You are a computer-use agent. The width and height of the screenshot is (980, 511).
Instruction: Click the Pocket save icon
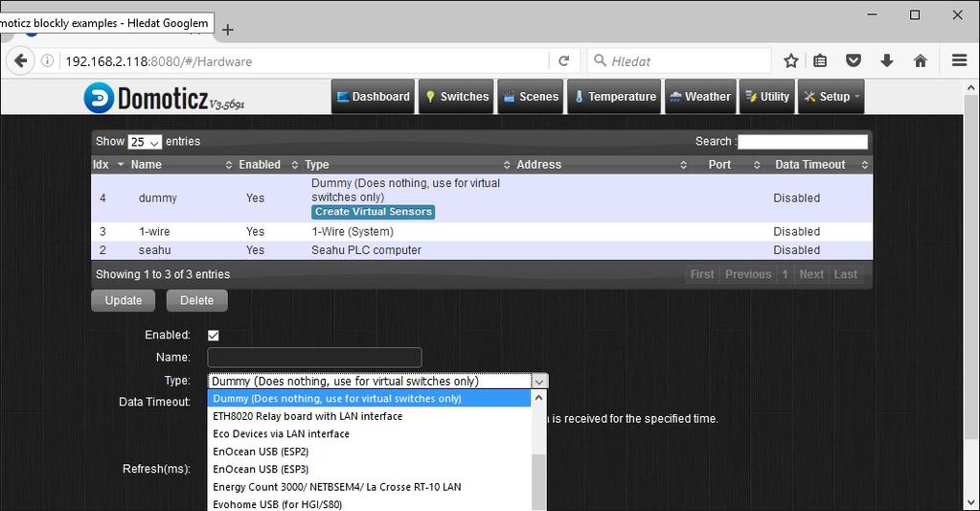coord(854,60)
